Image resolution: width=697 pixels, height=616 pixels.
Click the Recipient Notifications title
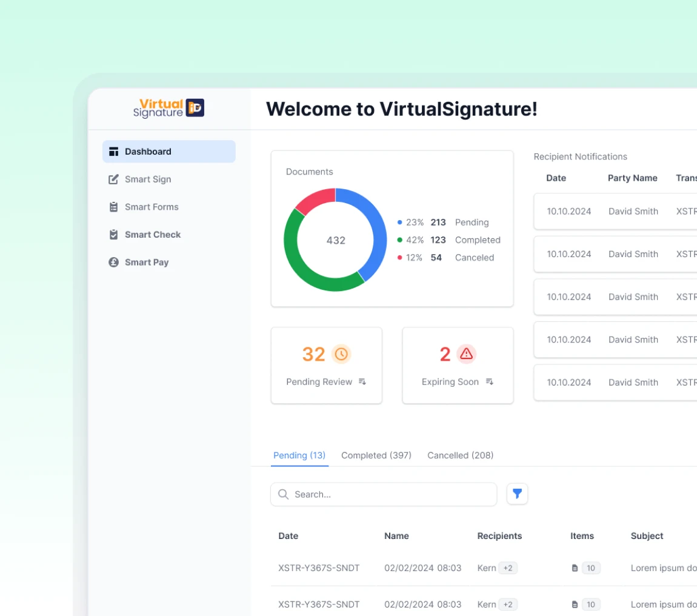(580, 156)
